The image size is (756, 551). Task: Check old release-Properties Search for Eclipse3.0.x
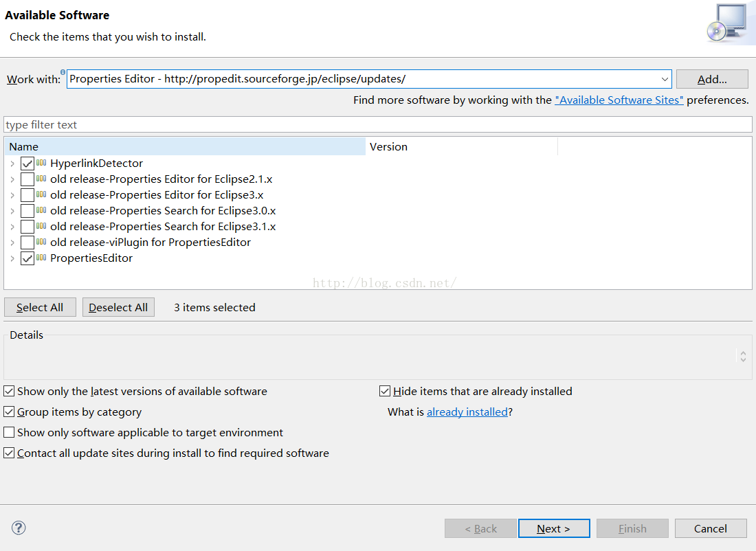(27, 211)
